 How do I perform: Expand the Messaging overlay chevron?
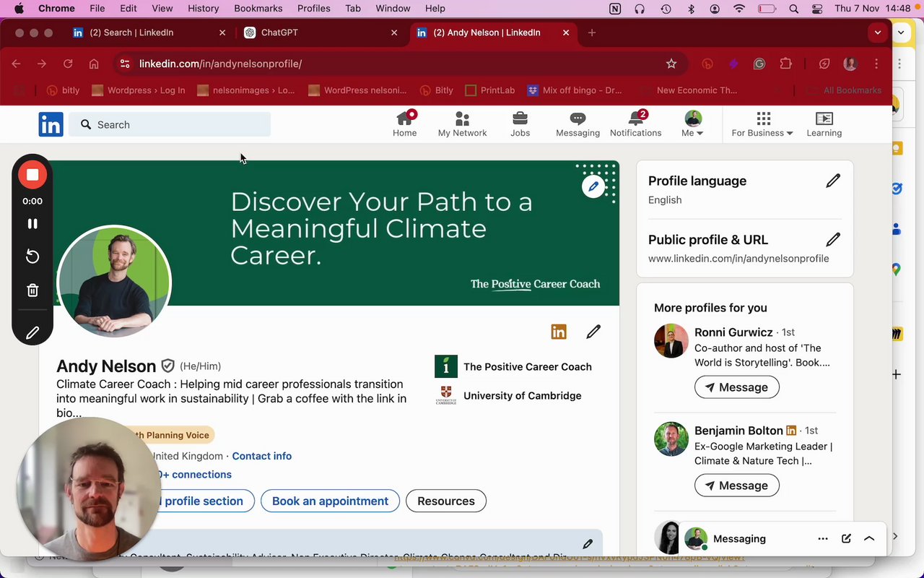[869, 538]
